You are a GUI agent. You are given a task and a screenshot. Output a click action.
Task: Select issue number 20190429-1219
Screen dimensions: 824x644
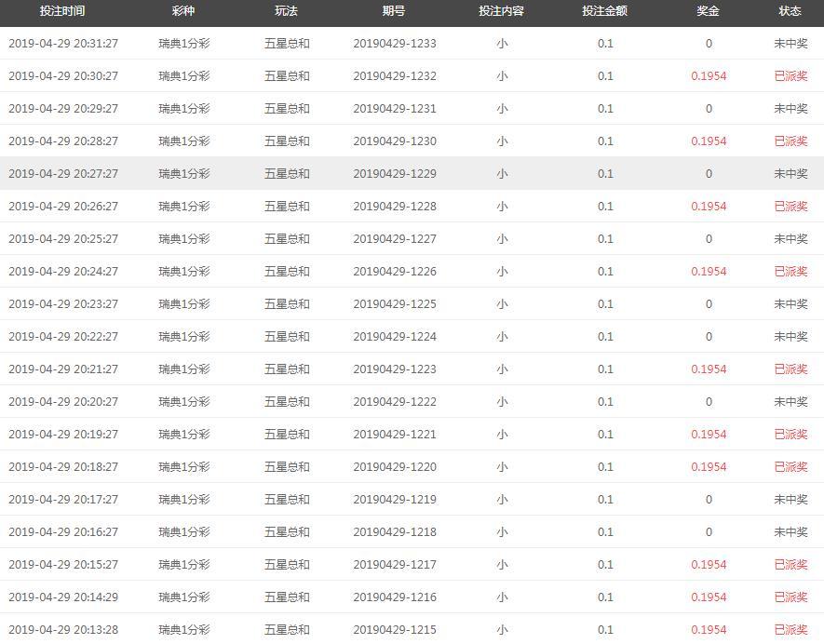[395, 500]
